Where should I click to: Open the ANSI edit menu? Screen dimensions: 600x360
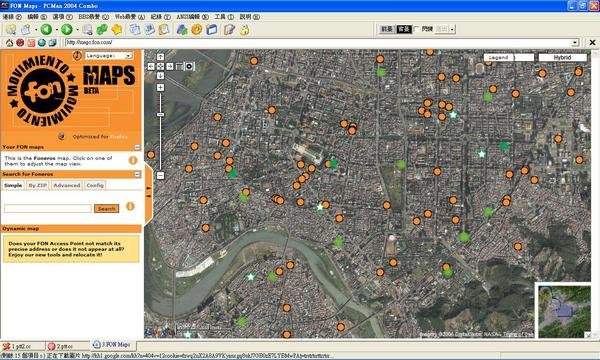(x=192, y=17)
